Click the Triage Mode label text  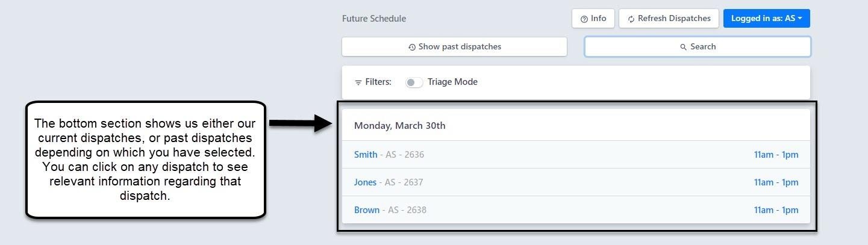tap(452, 82)
